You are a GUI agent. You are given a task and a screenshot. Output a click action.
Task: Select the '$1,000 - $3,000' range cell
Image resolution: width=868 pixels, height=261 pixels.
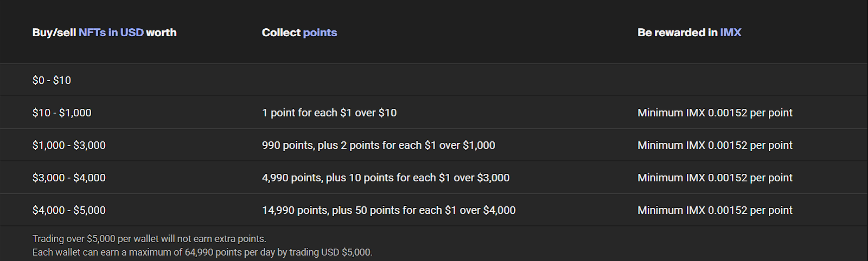click(x=69, y=145)
